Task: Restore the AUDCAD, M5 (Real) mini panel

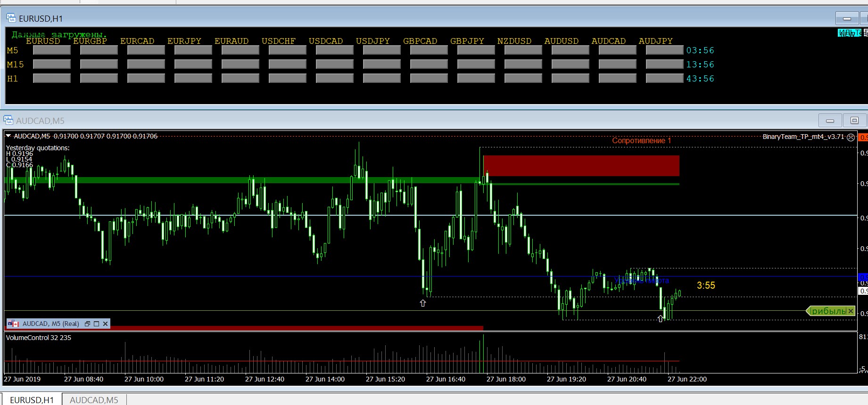Action: click(x=87, y=324)
